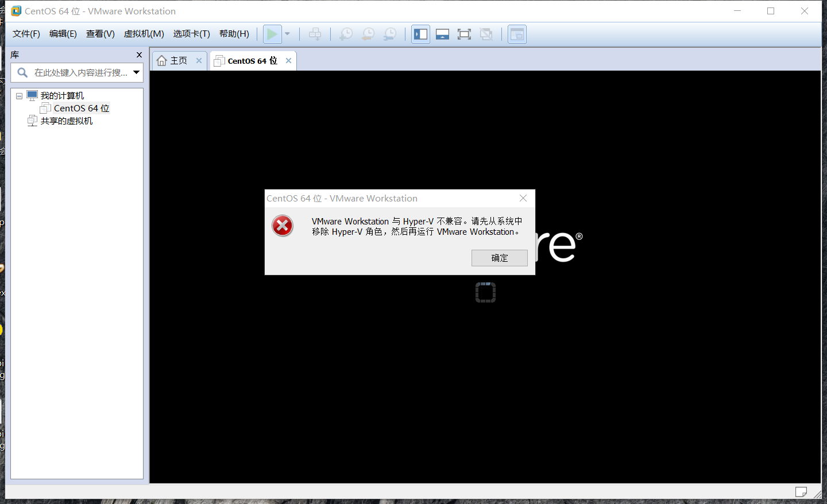Screen dimensions: 827x504
Task: Click the search magnifier in the library
Action: coord(22,72)
